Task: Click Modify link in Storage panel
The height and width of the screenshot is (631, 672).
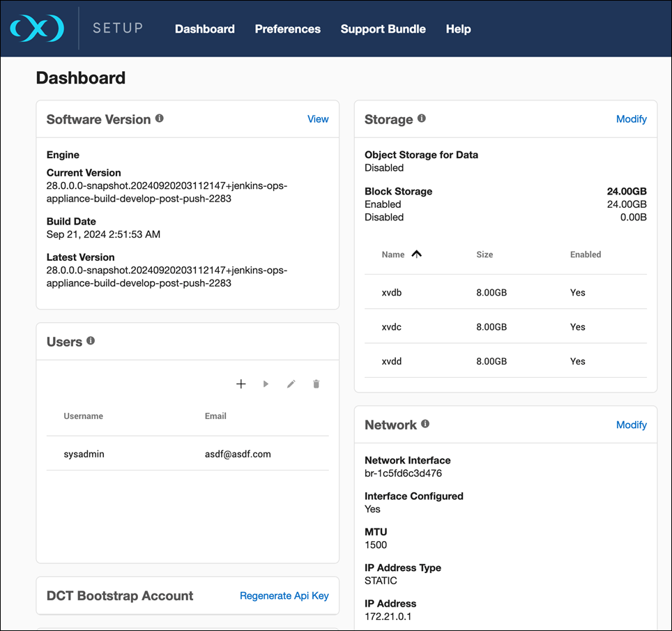Action: click(x=632, y=119)
